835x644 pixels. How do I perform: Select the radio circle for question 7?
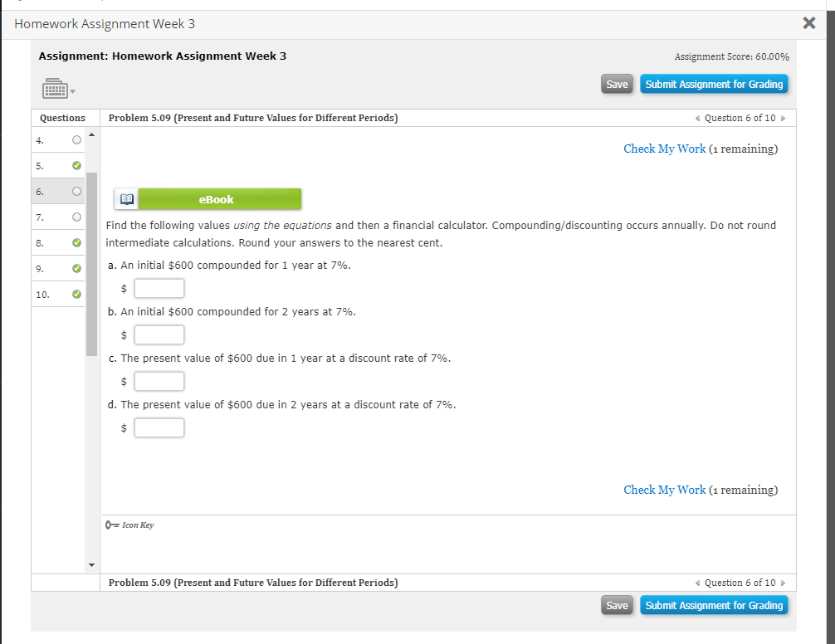click(76, 217)
